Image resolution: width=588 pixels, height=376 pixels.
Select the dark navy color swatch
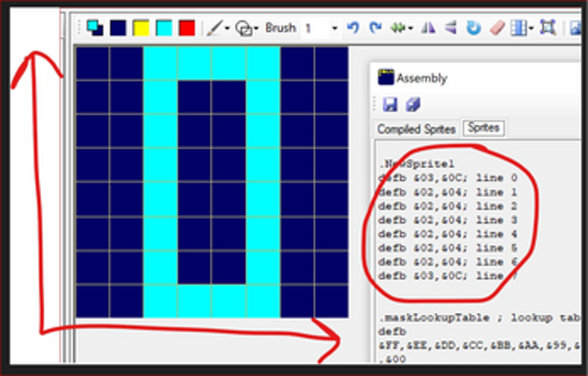coord(118,28)
